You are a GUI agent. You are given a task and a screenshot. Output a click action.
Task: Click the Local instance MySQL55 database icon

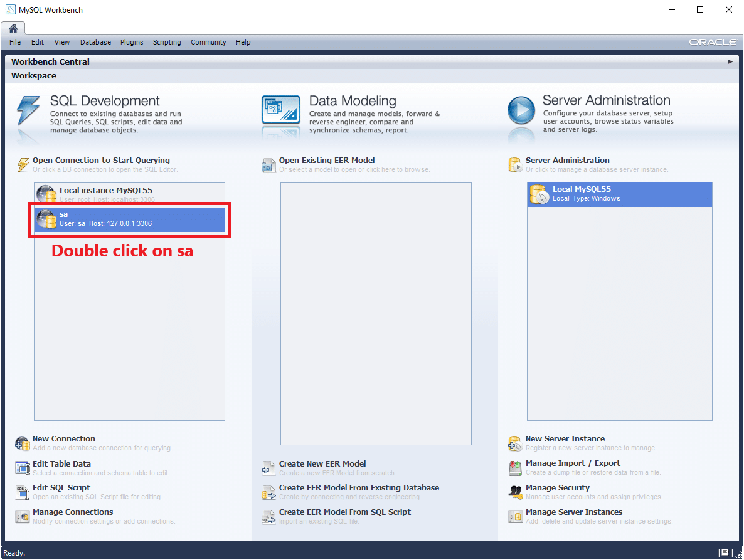(46, 194)
